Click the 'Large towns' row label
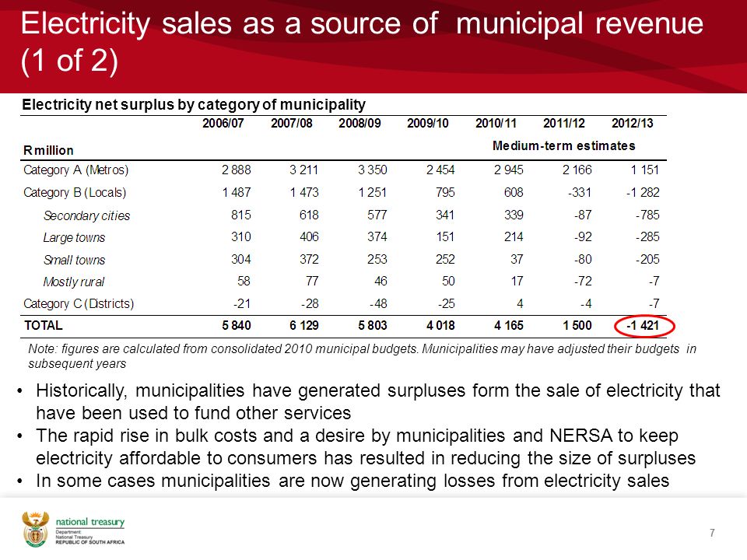 click(x=74, y=238)
